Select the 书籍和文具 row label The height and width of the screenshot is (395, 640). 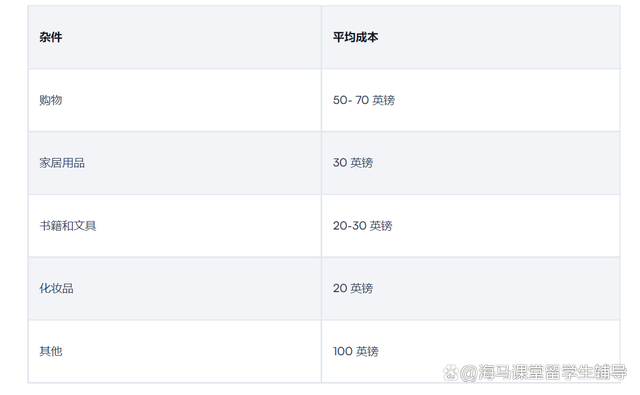click(x=68, y=226)
